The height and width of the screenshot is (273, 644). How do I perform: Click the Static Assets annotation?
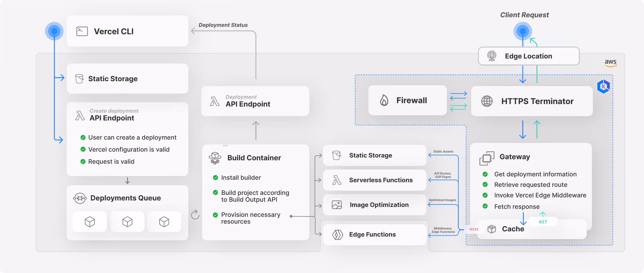point(443,151)
